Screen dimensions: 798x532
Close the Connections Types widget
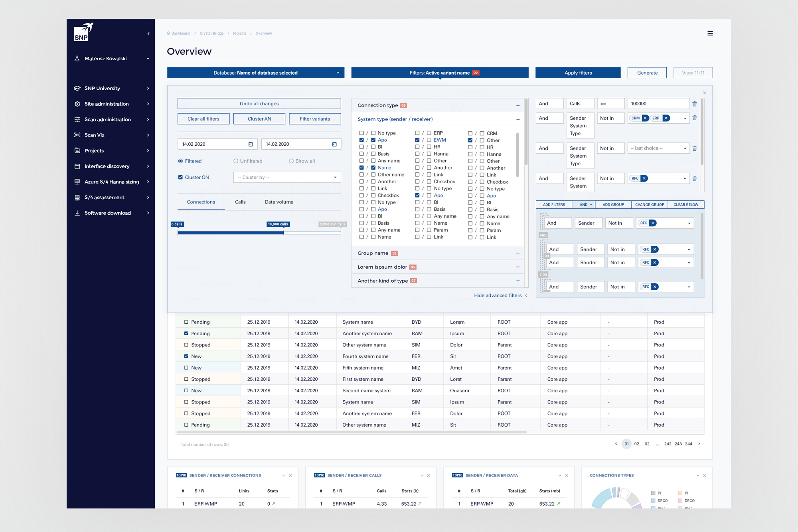pyautogui.click(x=705, y=475)
